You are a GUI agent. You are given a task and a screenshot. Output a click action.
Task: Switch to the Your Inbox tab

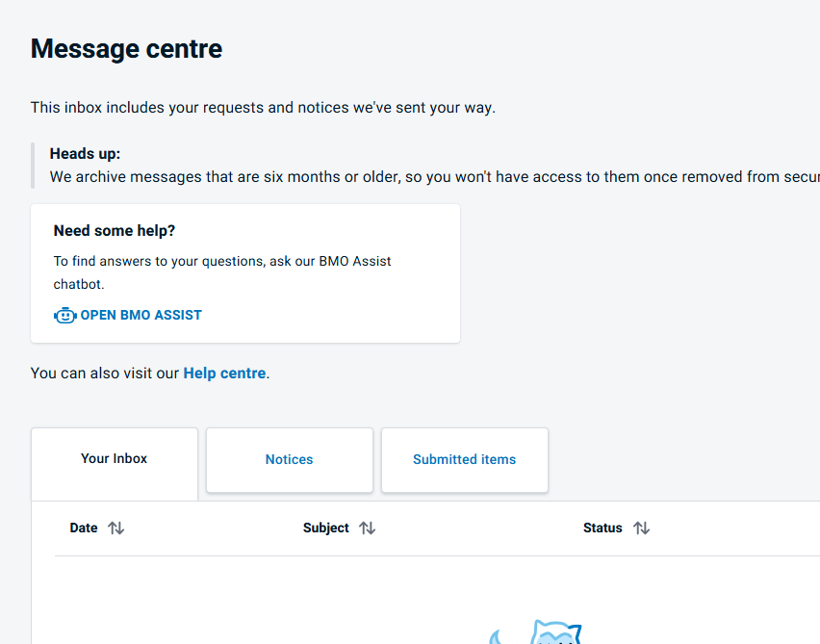tap(115, 464)
